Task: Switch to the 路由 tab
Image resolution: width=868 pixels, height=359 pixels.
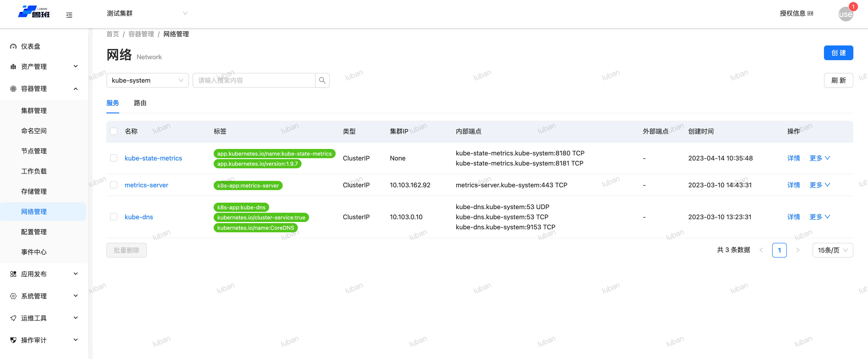Action: 140,103
